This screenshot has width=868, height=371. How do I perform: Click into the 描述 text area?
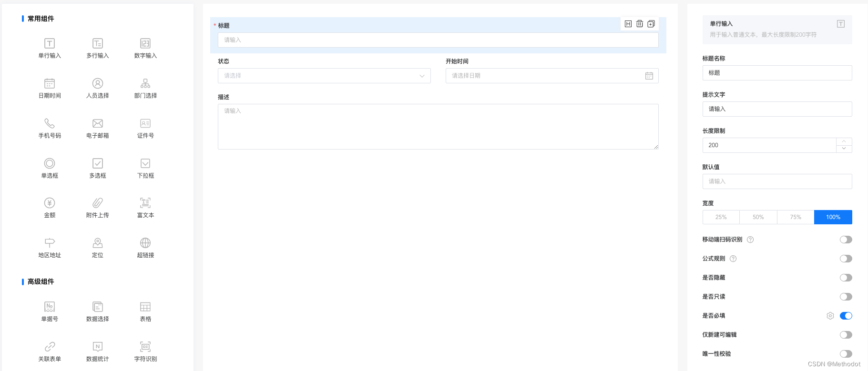pyautogui.click(x=438, y=127)
